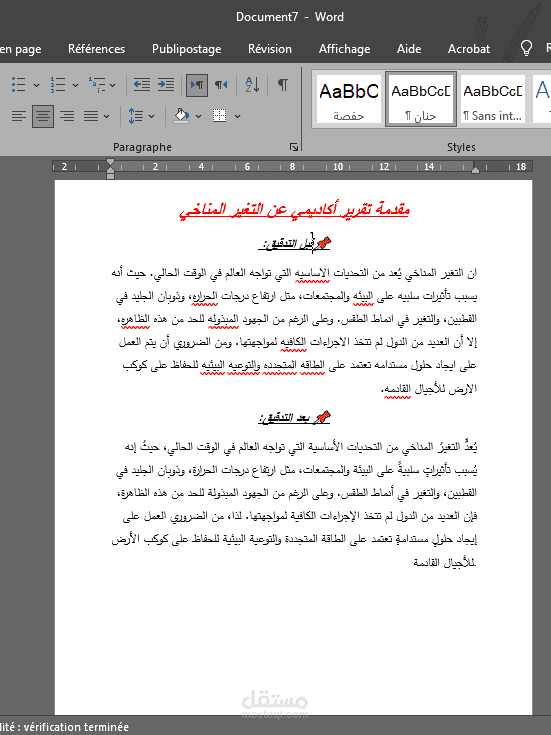Open justify options dropdown arrow

pyautogui.click(x=106, y=116)
